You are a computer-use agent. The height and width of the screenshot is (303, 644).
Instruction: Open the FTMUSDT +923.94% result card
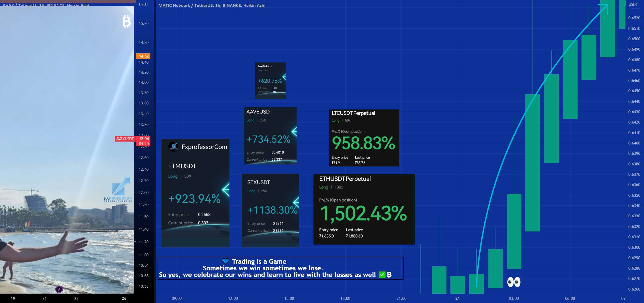click(x=195, y=193)
